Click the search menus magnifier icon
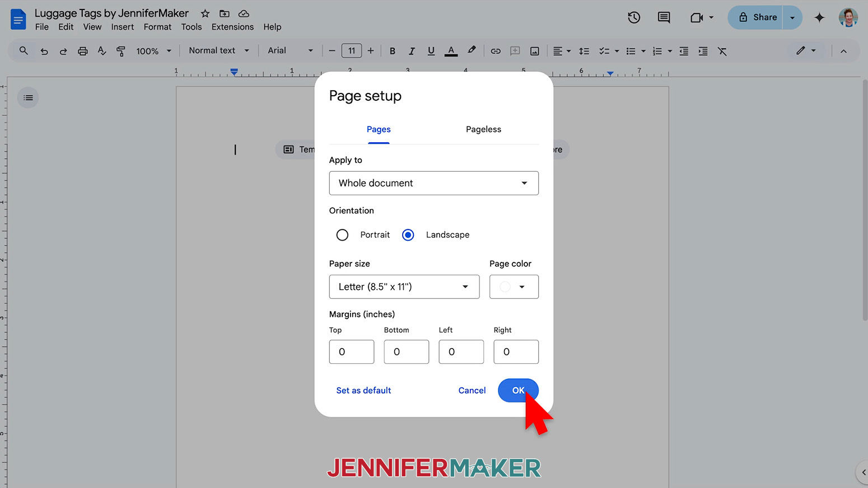The height and width of the screenshot is (488, 868). [24, 51]
